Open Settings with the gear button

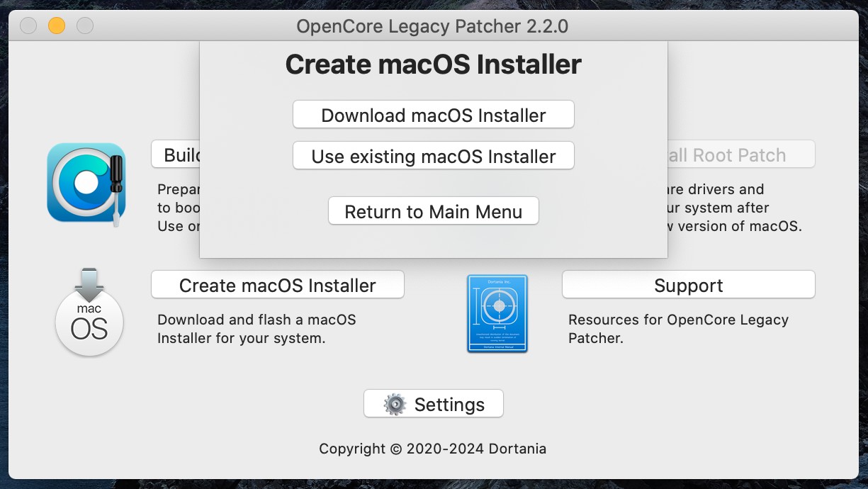[x=434, y=404]
